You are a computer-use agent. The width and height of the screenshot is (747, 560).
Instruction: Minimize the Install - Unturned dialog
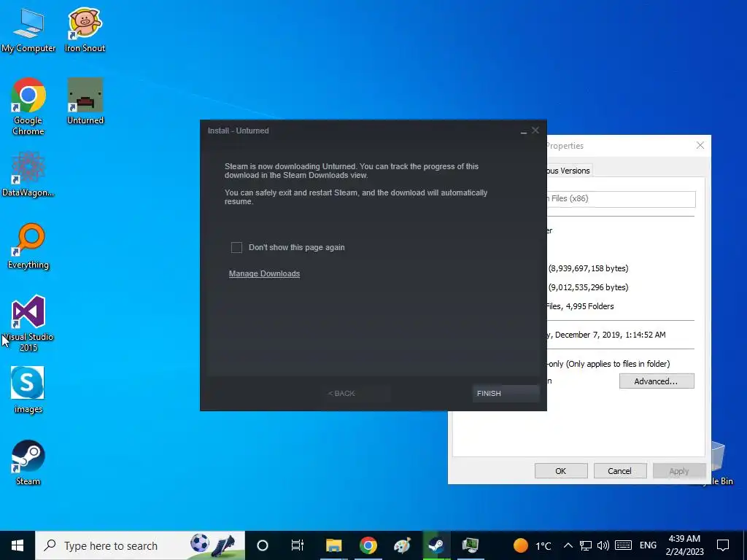[524, 131]
